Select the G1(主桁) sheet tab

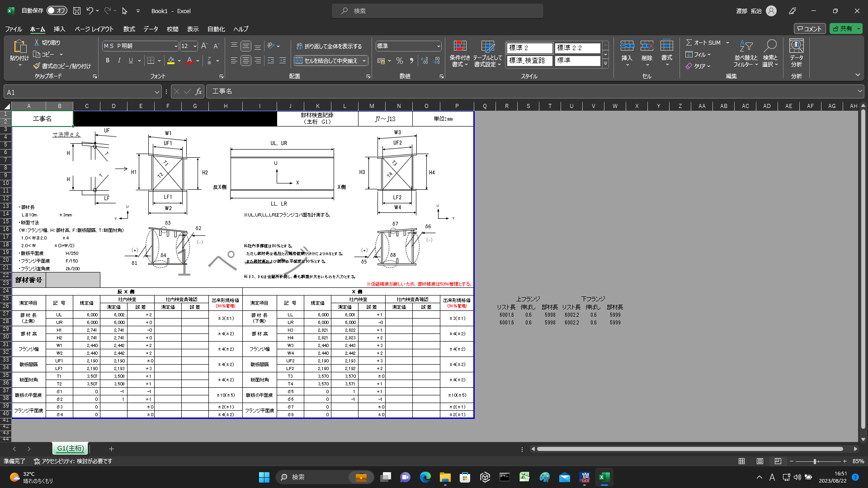70,449
